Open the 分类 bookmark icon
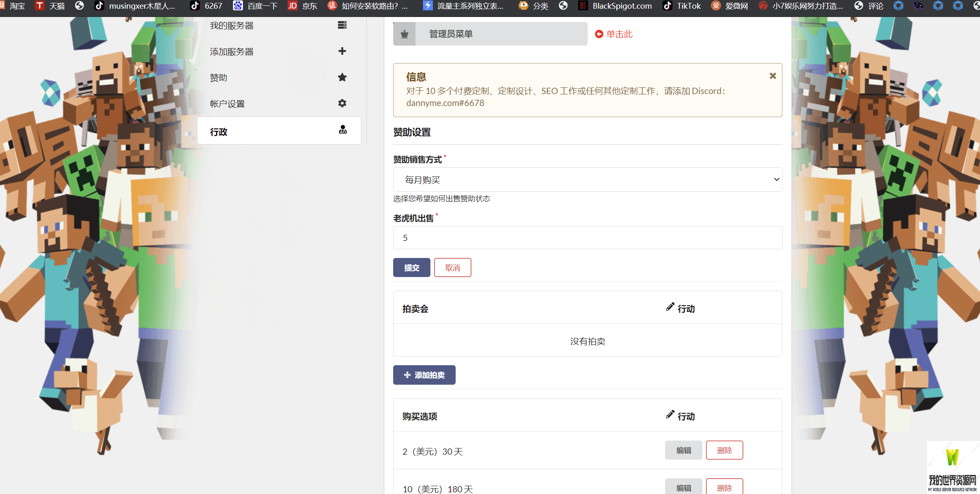Image resolution: width=980 pixels, height=494 pixels. pos(523,6)
